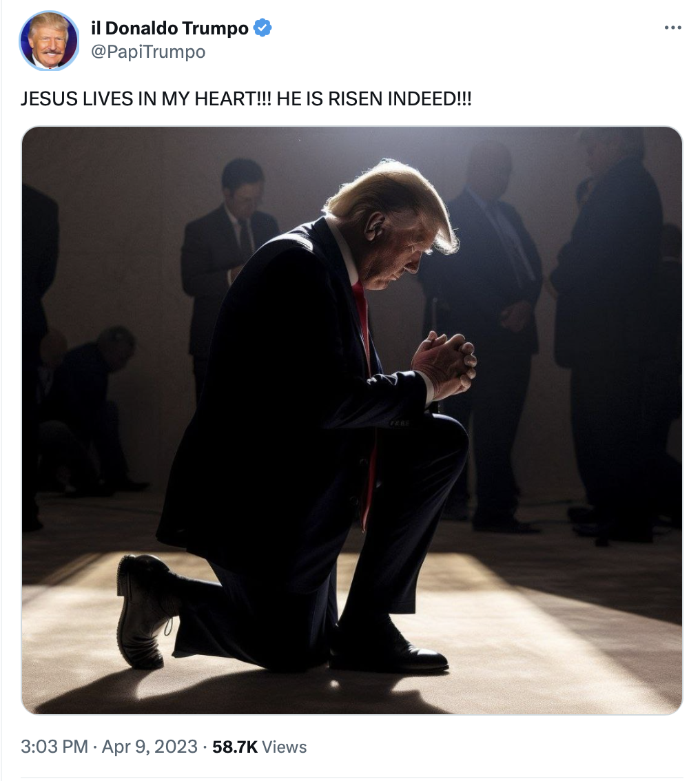Click the 3:03 PM timestamp
Image resolution: width=700 pixels, height=781 pixels.
(54, 747)
